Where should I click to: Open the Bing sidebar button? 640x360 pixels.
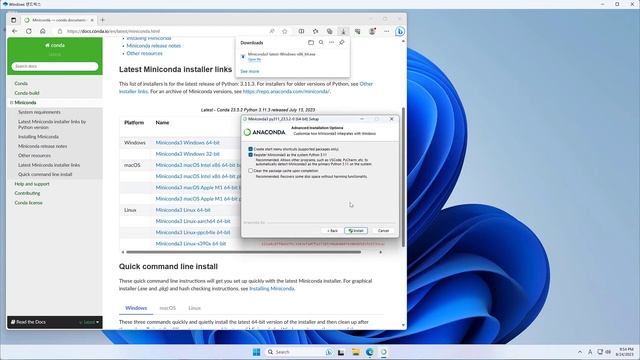pos(400,31)
